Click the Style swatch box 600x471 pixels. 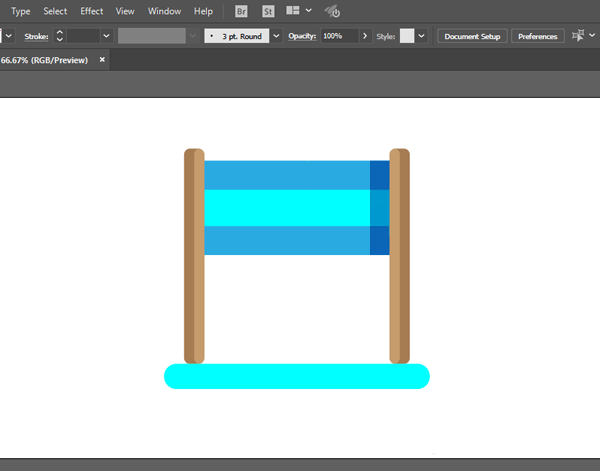[406, 36]
